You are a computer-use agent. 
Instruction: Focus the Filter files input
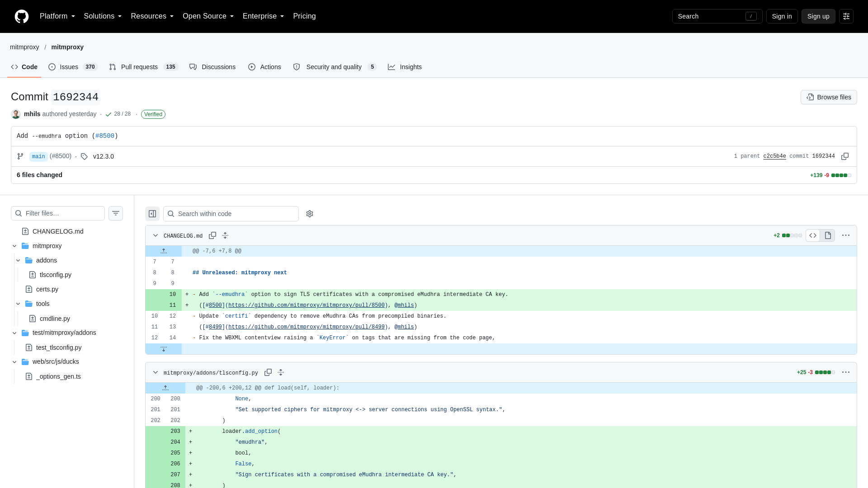click(58, 213)
